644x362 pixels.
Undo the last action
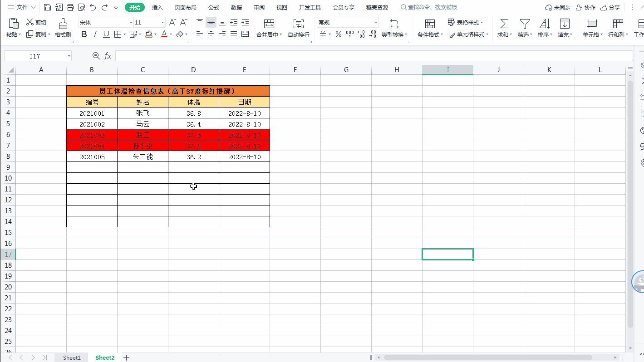pos(93,7)
